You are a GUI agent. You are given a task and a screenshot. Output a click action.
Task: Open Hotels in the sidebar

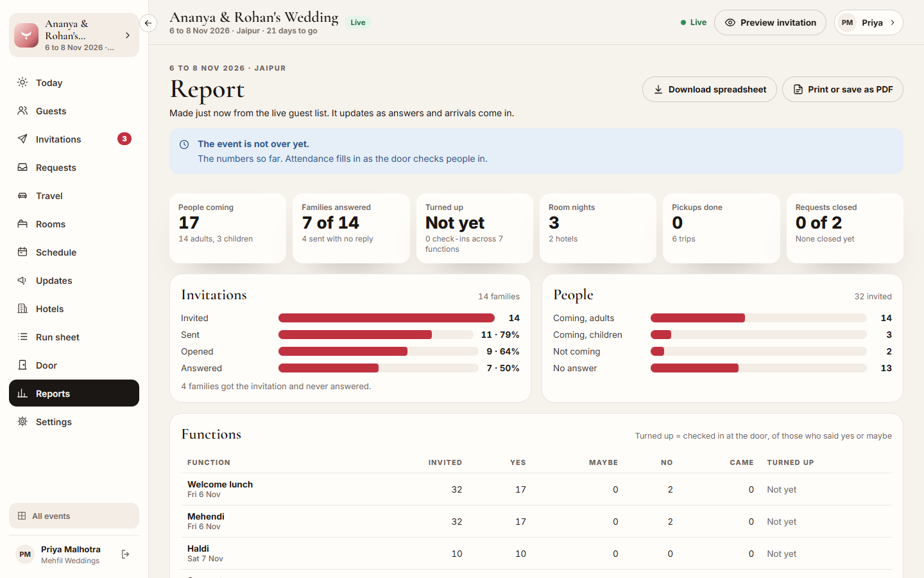pyautogui.click(x=74, y=308)
